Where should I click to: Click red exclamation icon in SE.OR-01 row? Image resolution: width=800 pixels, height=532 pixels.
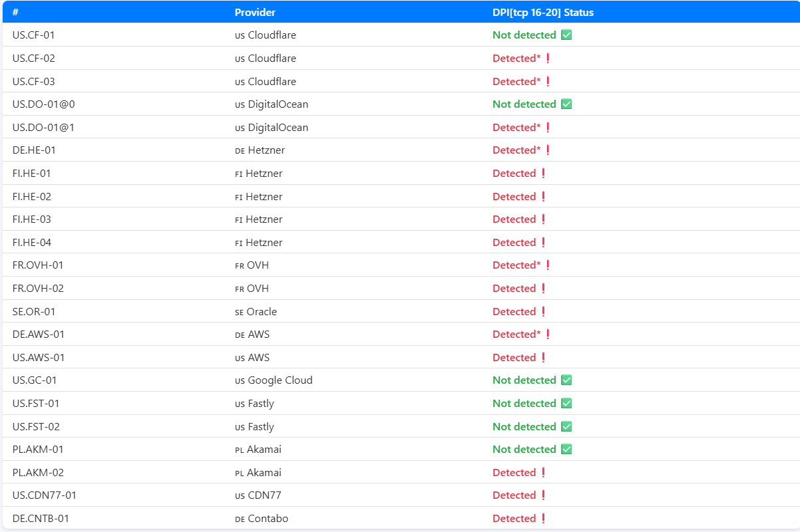(x=543, y=312)
